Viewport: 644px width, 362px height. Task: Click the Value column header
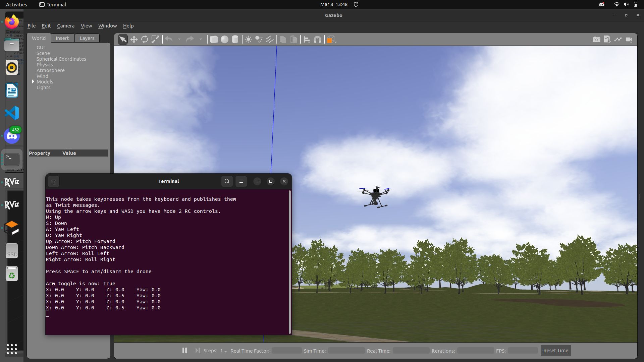tap(69, 153)
